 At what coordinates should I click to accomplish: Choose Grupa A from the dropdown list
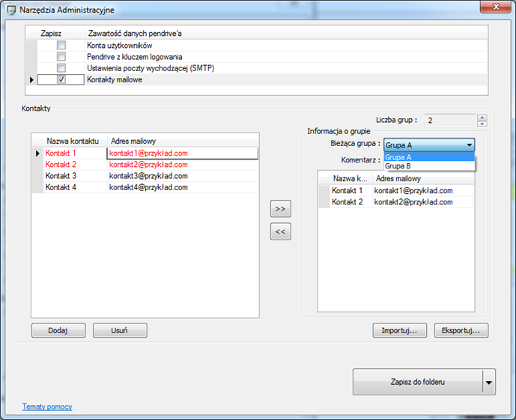coord(429,157)
